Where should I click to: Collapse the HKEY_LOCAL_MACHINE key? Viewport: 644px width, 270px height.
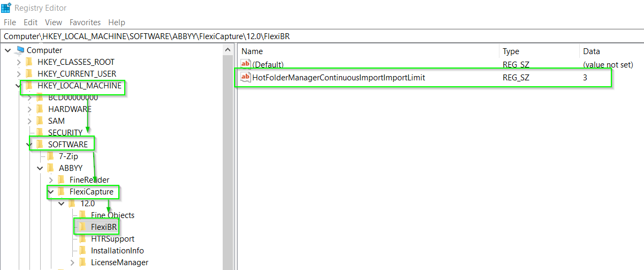(19, 86)
